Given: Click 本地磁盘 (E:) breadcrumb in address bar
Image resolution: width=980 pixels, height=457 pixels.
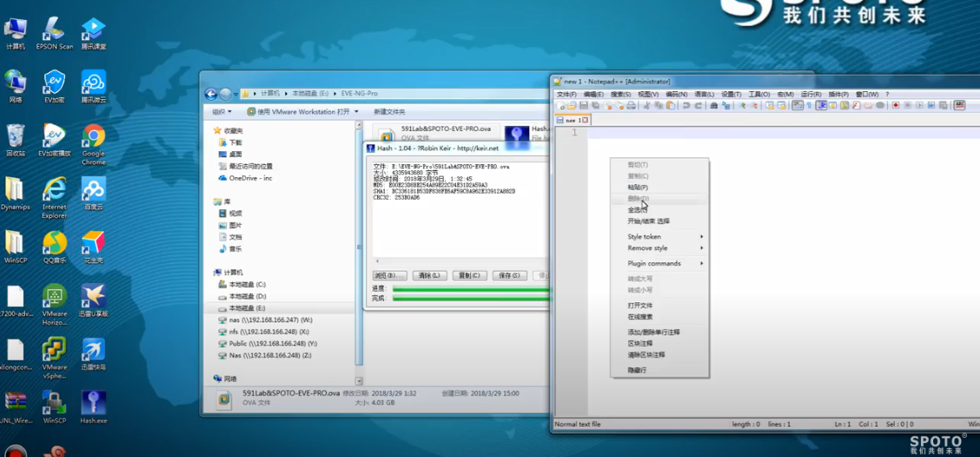Looking at the screenshot, I should point(310,93).
